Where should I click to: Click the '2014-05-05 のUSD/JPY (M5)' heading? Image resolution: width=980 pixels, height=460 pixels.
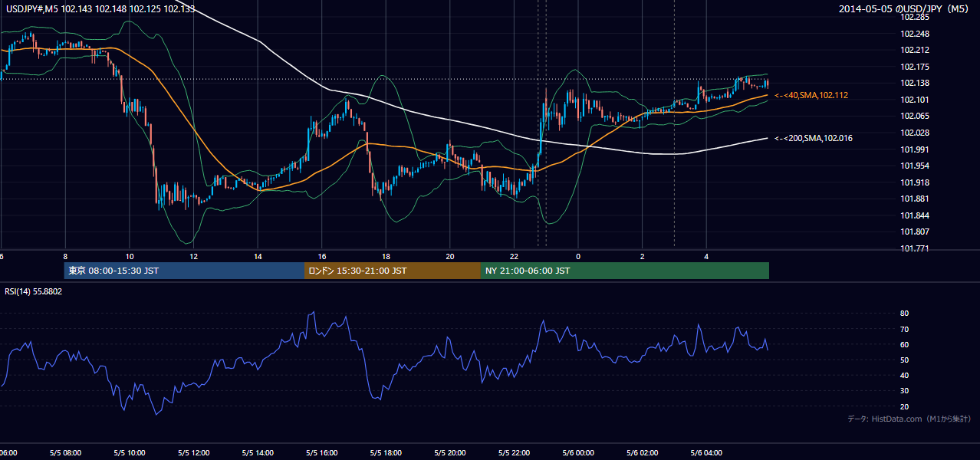point(905,9)
